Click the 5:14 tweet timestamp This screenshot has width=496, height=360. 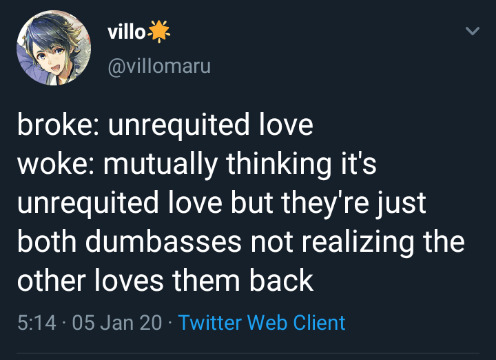[x=37, y=323]
